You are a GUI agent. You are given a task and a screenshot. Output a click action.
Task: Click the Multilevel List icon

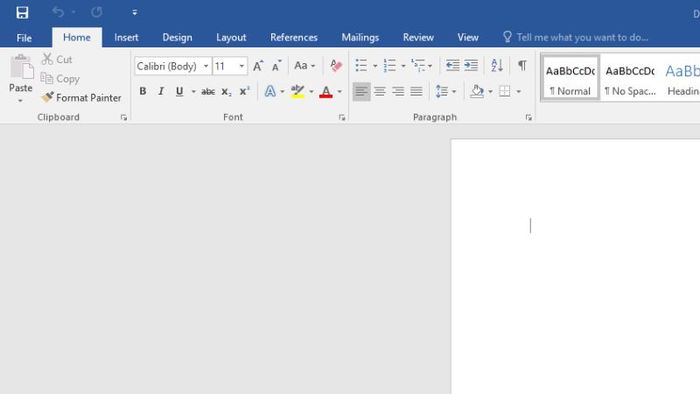coord(418,66)
